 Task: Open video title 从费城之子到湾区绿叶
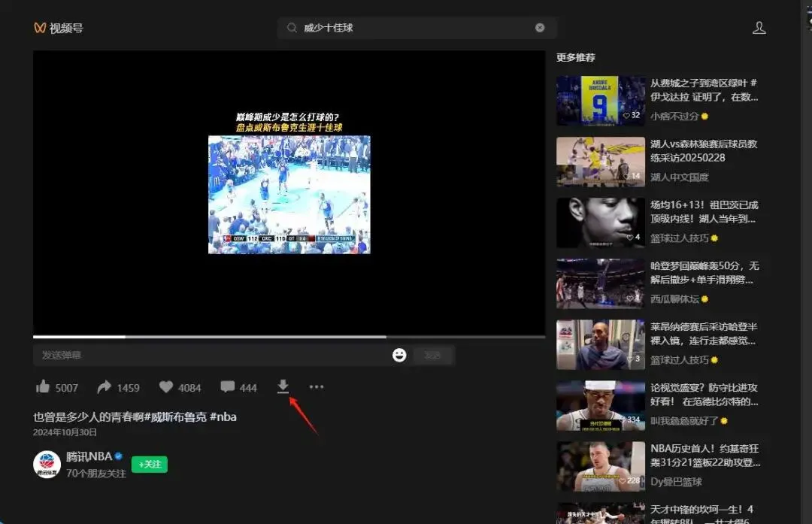point(704,90)
